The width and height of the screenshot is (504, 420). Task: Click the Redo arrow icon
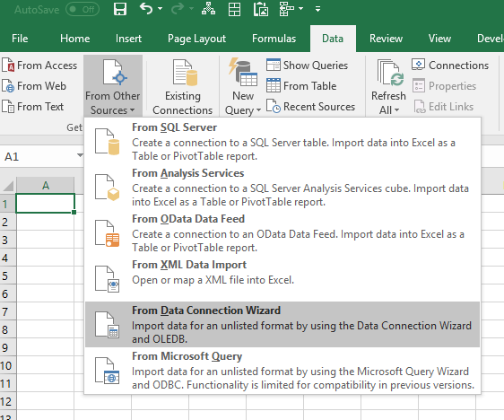pos(177,9)
